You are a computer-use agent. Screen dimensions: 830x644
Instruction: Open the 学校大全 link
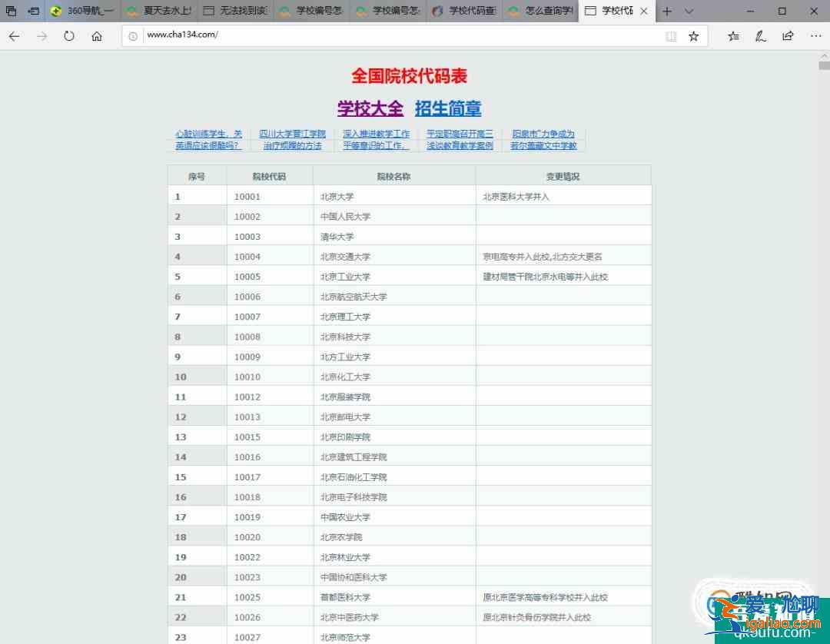(x=370, y=108)
